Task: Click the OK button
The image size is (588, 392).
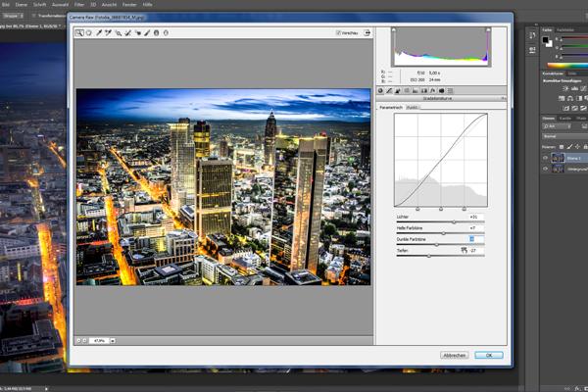Action: pos(488,355)
